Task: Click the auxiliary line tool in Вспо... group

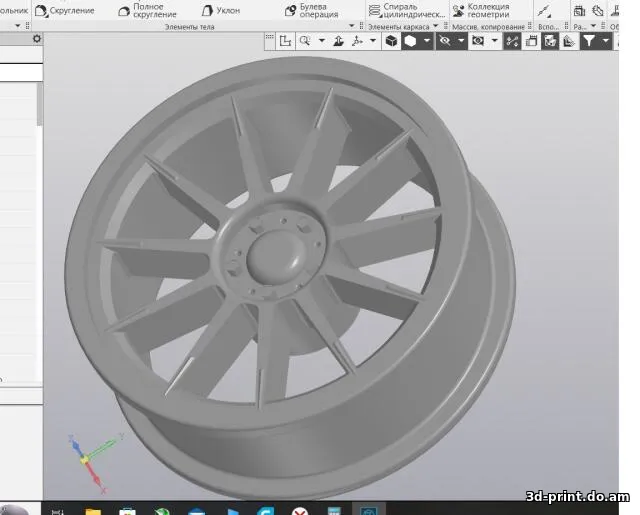Action: pos(544,11)
